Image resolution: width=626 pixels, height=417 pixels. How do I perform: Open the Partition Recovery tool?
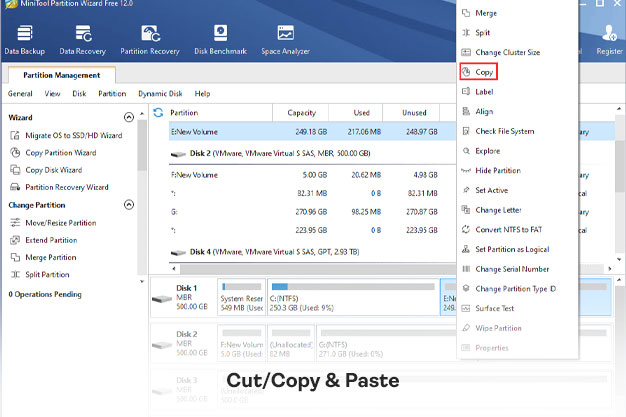(150, 40)
